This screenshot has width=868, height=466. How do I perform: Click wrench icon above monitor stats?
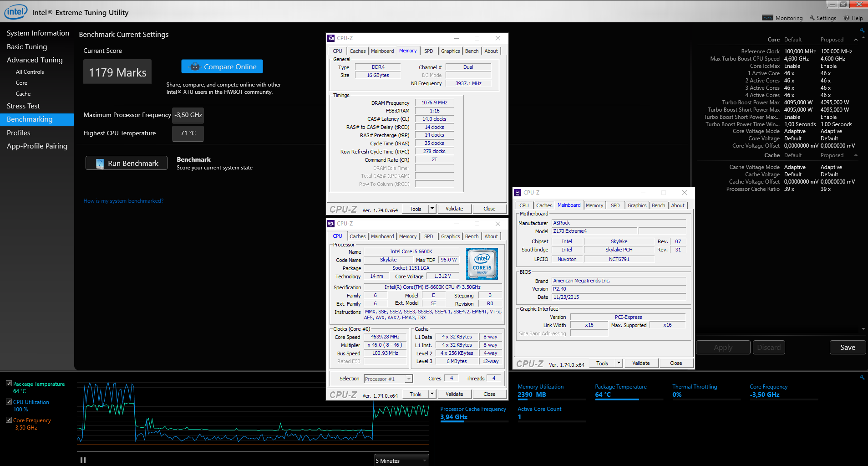[862, 378]
